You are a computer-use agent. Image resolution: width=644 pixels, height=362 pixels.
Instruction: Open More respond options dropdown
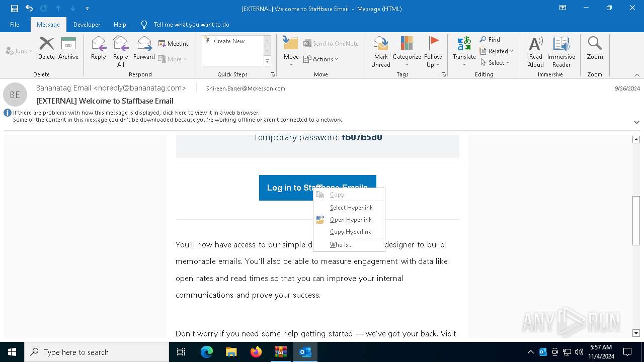pos(173,59)
